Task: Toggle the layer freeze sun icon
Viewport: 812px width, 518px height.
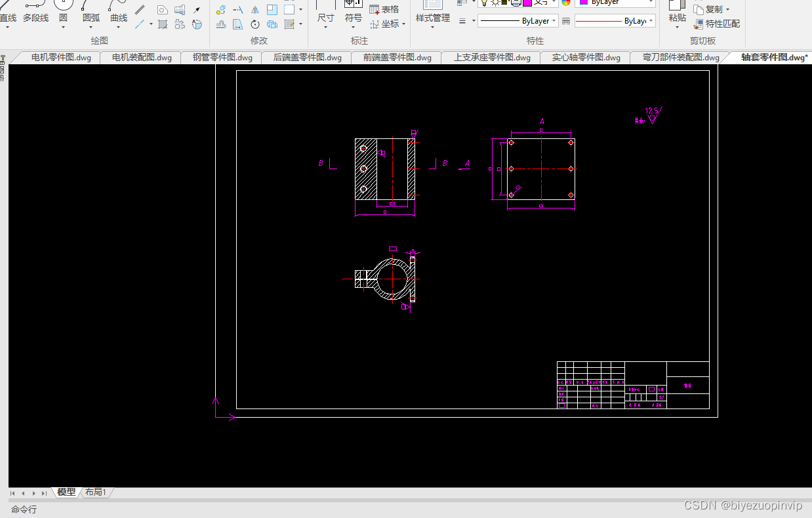Action: pyautogui.click(x=495, y=3)
